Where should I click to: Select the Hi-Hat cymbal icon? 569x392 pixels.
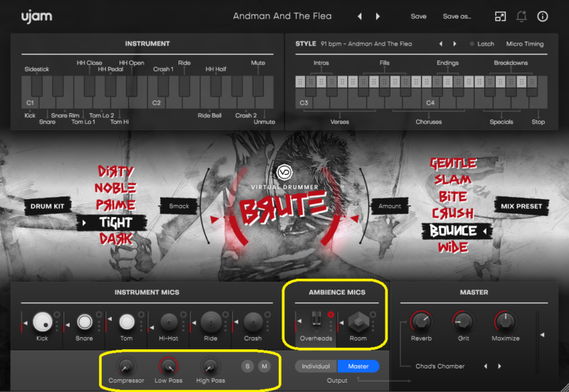click(169, 322)
